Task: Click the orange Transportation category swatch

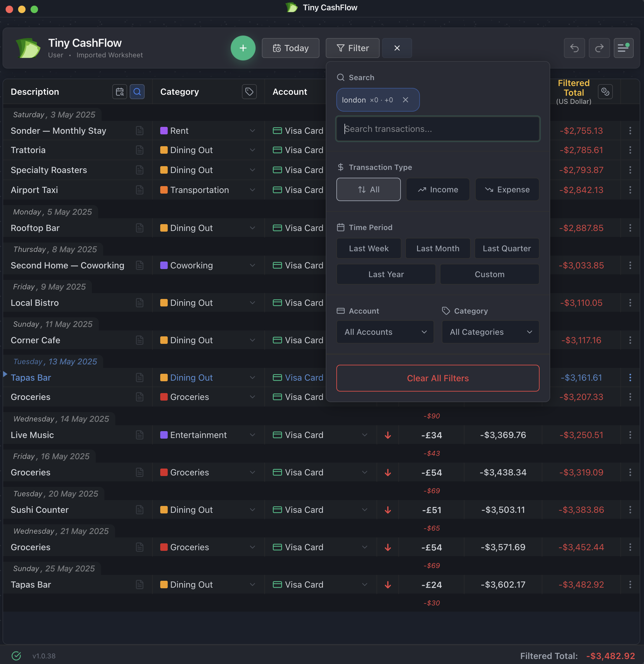Action: coord(164,190)
